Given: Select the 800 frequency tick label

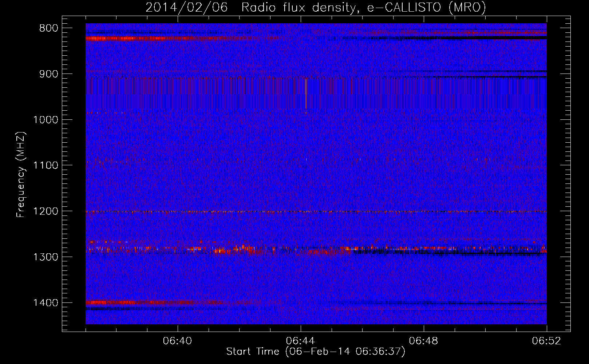Looking at the screenshot, I should (48, 28).
